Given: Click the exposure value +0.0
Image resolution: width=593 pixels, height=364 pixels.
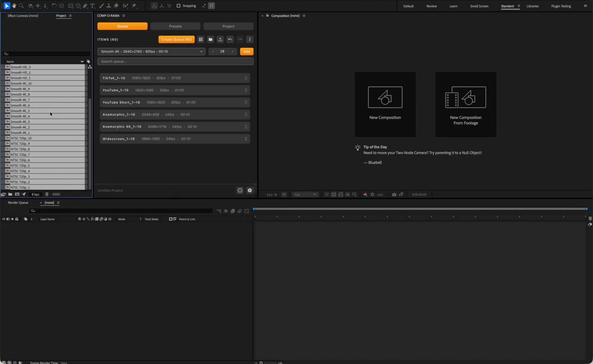Looking at the screenshot, I should pos(380,195).
